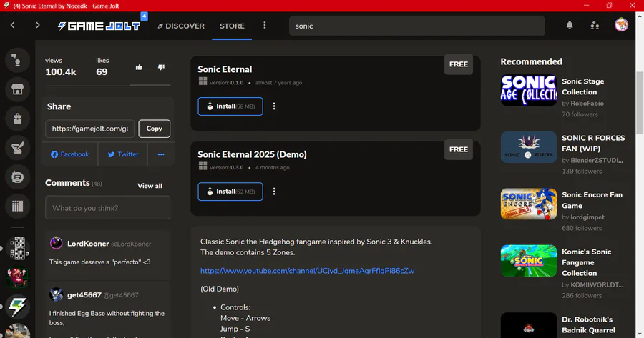Install Sonic Eternal 58 MB build
644x338 pixels.
[x=230, y=106]
